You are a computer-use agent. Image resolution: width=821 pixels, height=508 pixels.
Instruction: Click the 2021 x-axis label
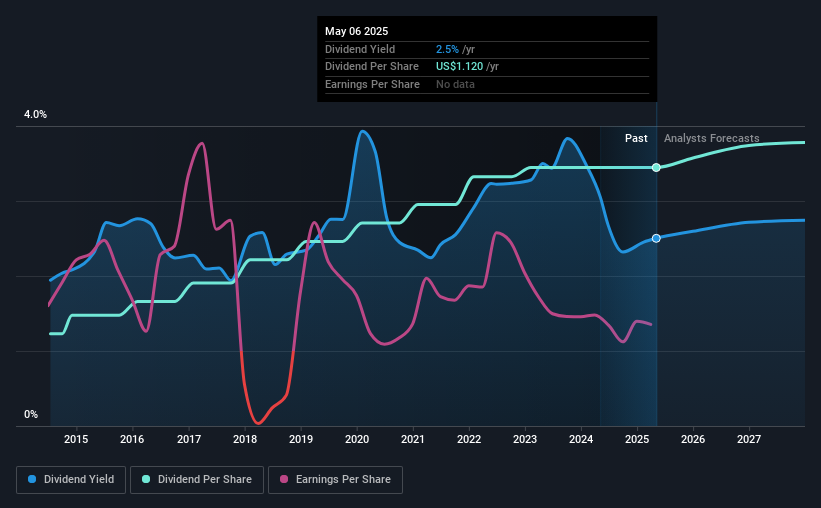(413, 439)
